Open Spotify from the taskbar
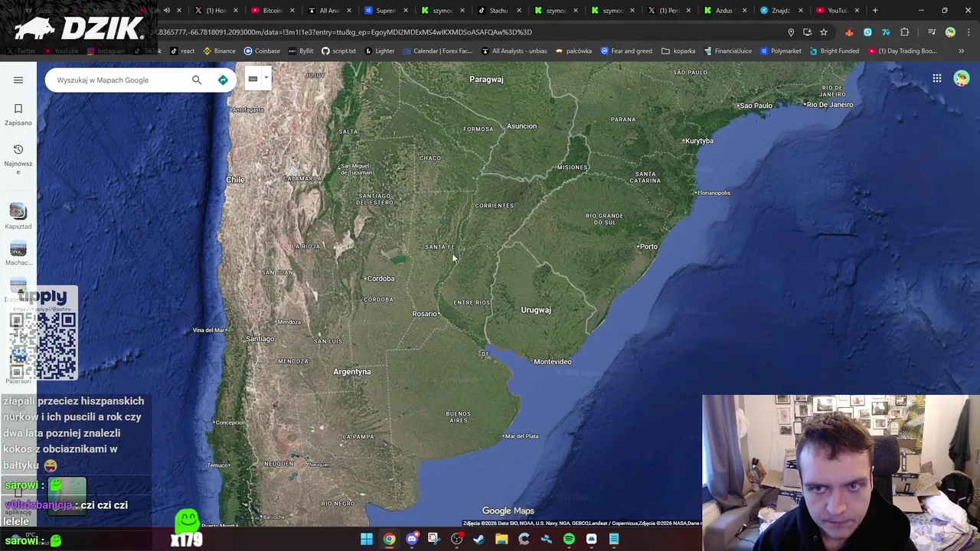Screen dimensions: 980x551 pyautogui.click(x=569, y=540)
